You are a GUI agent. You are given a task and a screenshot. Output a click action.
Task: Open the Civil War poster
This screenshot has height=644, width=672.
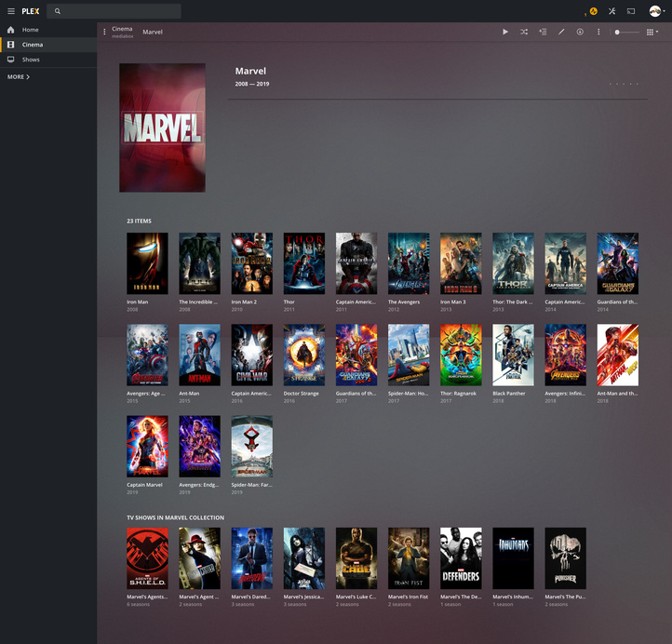pos(251,355)
